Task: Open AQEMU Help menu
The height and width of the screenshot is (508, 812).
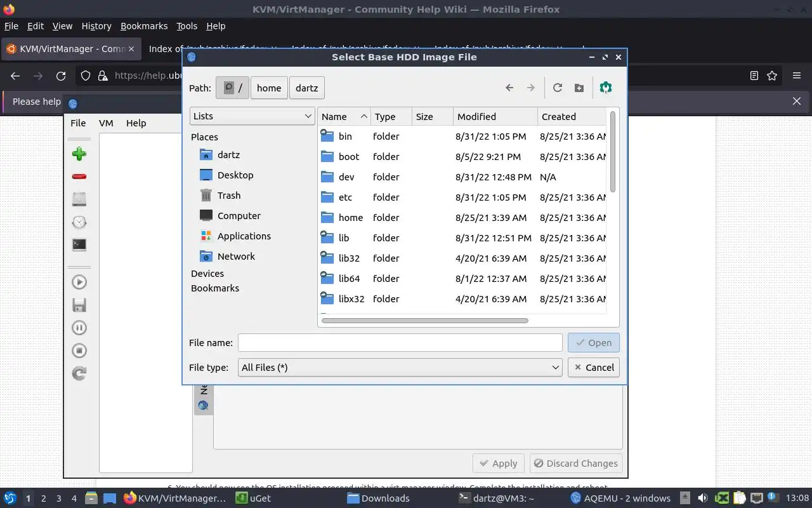Action: tap(136, 123)
